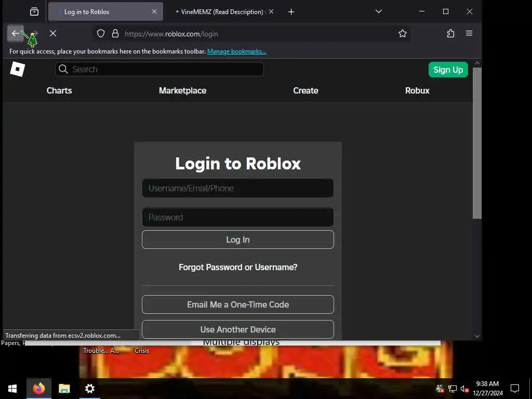Focus the Password field
This screenshot has width=532, height=399.
238,217
